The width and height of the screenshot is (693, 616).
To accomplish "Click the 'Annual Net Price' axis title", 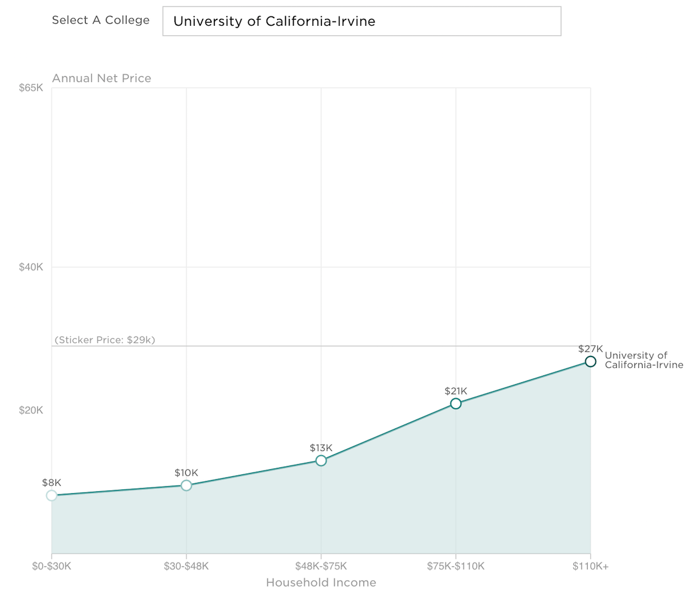I will [101, 78].
